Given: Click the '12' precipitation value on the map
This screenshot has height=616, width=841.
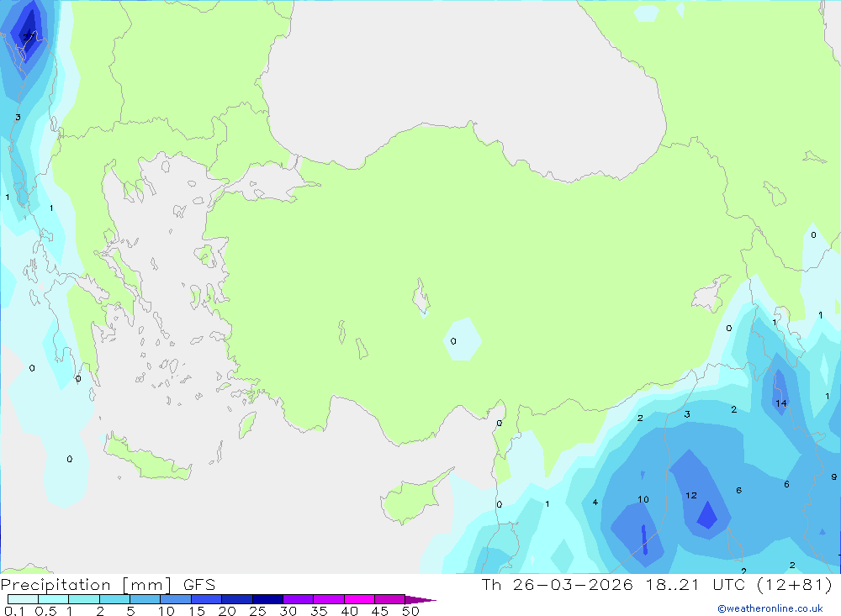Looking at the screenshot, I should (x=691, y=495).
